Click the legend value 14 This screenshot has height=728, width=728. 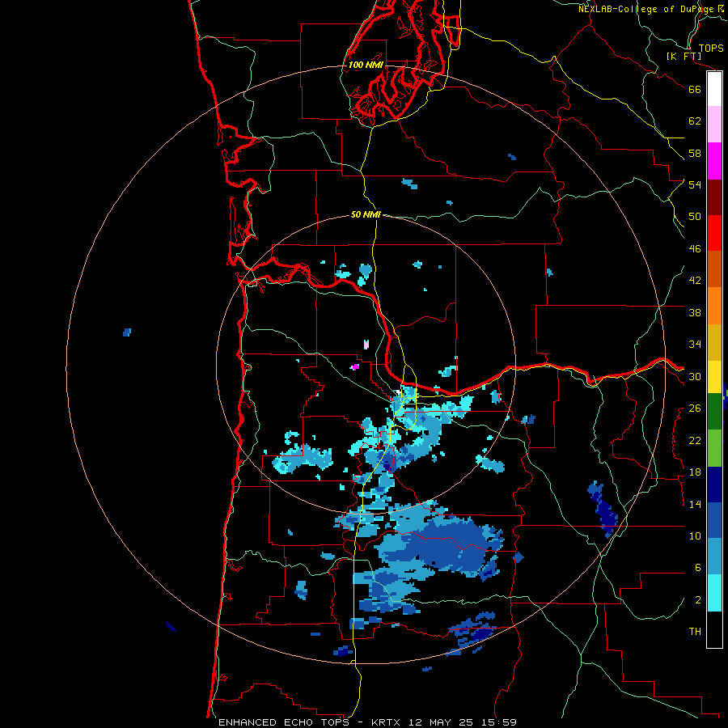click(695, 504)
